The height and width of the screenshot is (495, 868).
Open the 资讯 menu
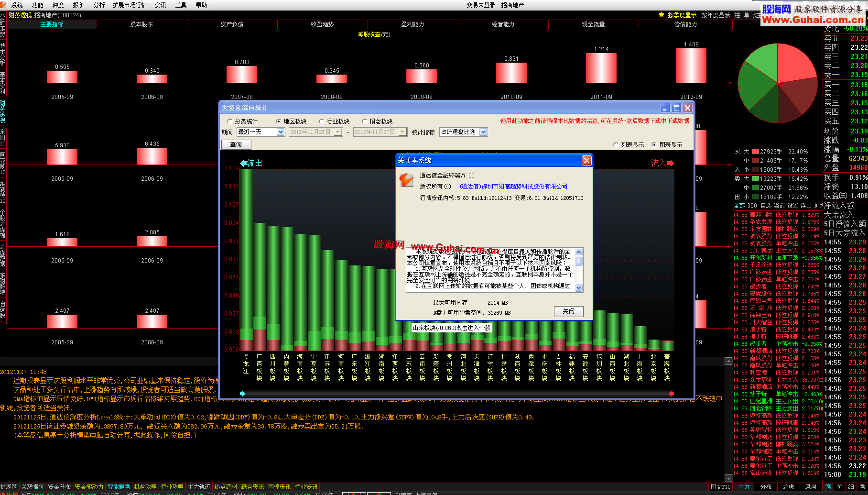point(160,5)
